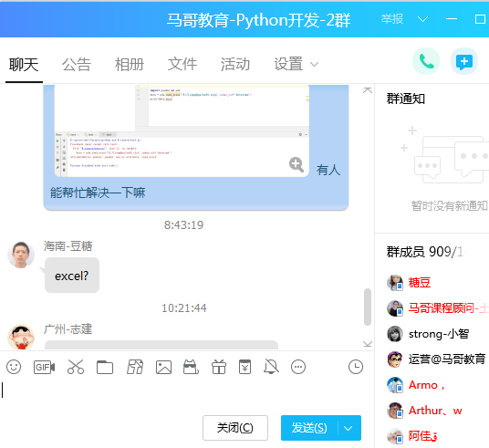This screenshot has height=448, width=489.
Task: Click the 群成员 909 header
Action: pos(425,252)
